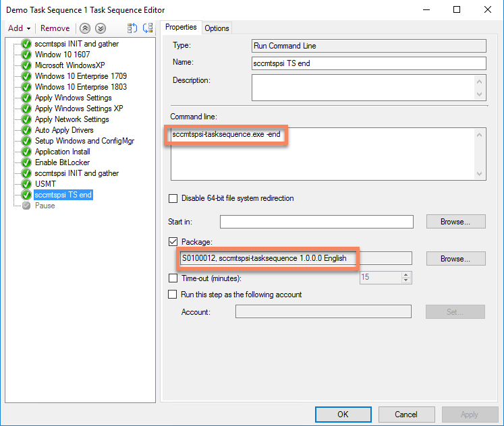Click Browse button next to Package field
This screenshot has height=426, width=504.
click(455, 259)
